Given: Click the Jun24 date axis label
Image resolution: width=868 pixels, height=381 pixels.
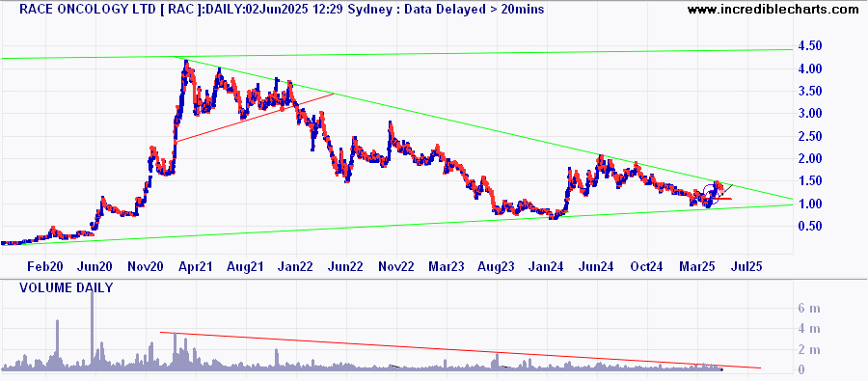Looking at the screenshot, I should 597,266.
